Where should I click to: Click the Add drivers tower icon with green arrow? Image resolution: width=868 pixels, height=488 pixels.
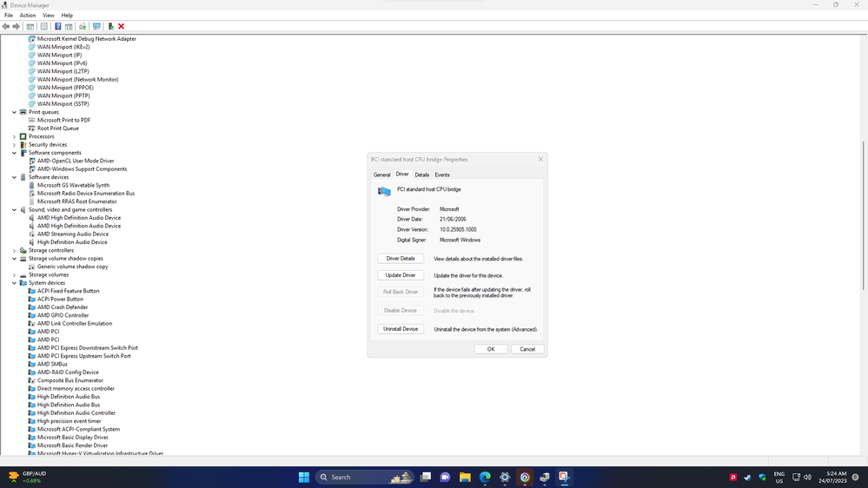(110, 27)
